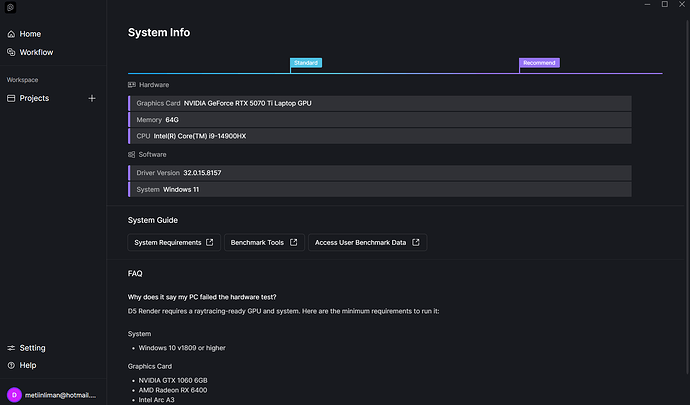Image resolution: width=690 pixels, height=405 pixels.
Task: Click the account email at bottom left
Action: click(59, 394)
